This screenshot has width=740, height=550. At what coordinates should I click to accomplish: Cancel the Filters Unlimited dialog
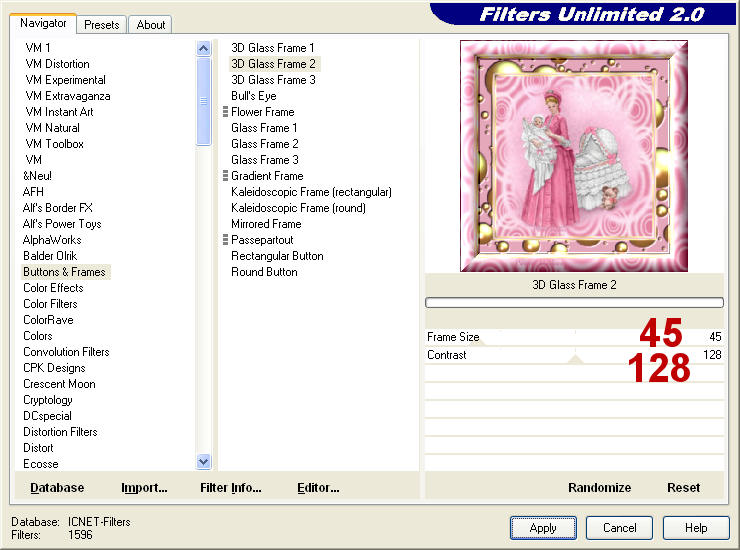click(x=620, y=528)
